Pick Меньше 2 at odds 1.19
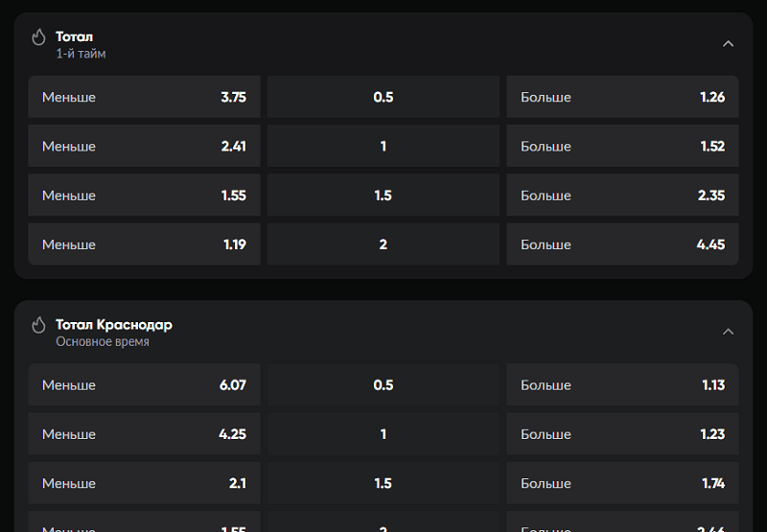Viewport: 767px width, 532px height. tap(144, 244)
